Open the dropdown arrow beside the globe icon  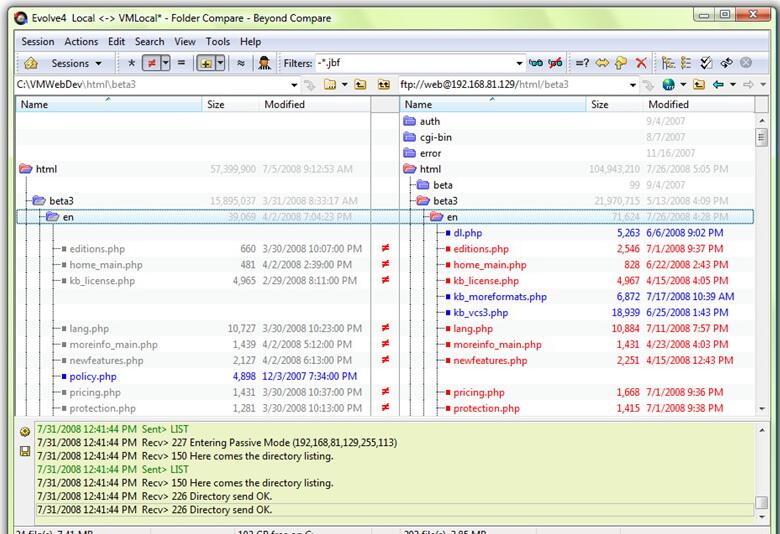coord(683,85)
